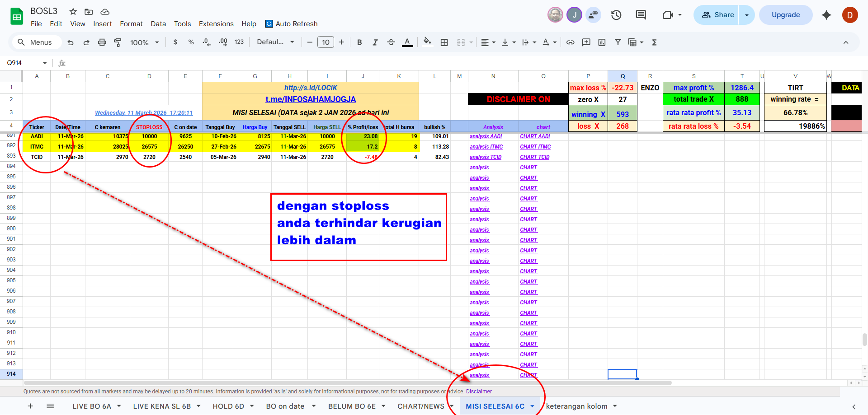Click the Print icon
Image resolution: width=868 pixels, height=415 pixels.
pyautogui.click(x=102, y=42)
